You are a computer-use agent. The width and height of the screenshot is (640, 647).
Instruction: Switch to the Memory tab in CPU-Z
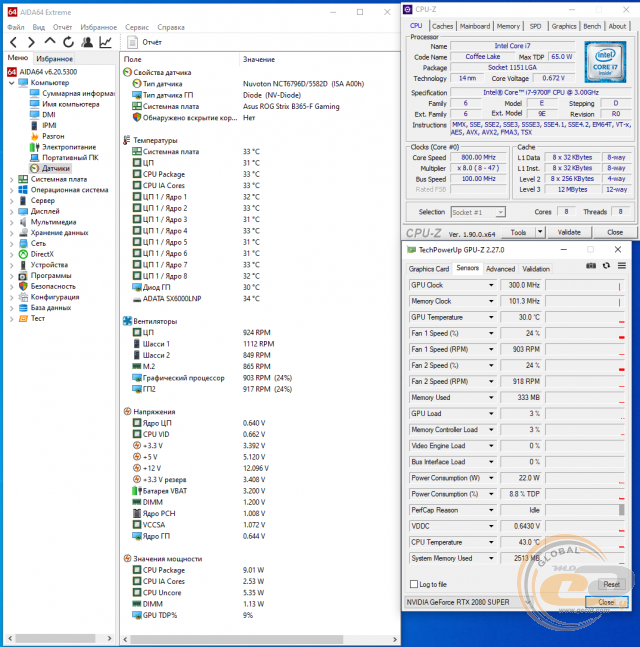point(508,26)
